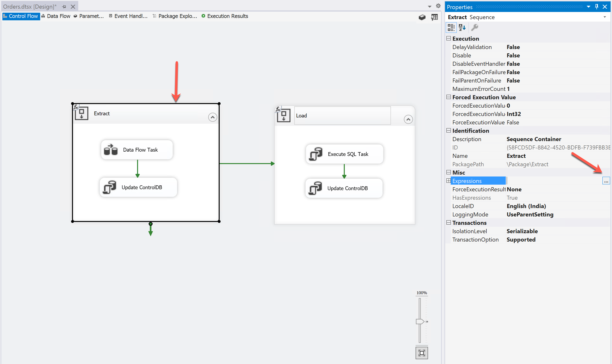Click the Expressions ellipsis button
The width and height of the screenshot is (612, 364).
[606, 181]
